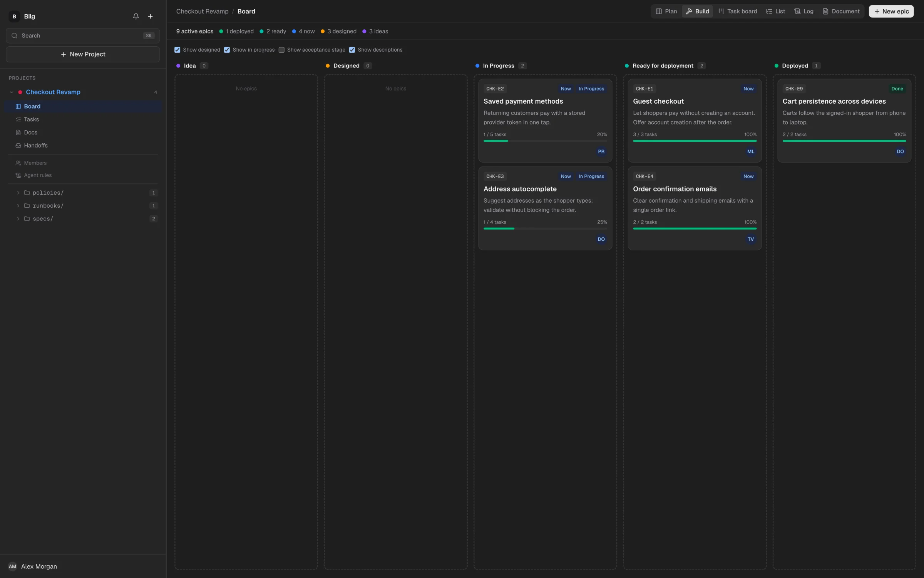Click the runbooks/ folder icon
The width and height of the screenshot is (924, 578).
(x=27, y=206)
